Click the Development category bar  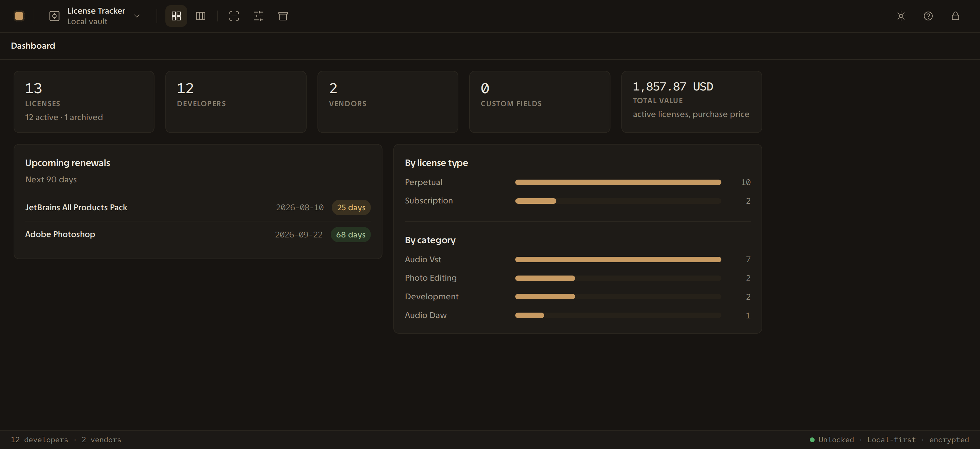618,297
